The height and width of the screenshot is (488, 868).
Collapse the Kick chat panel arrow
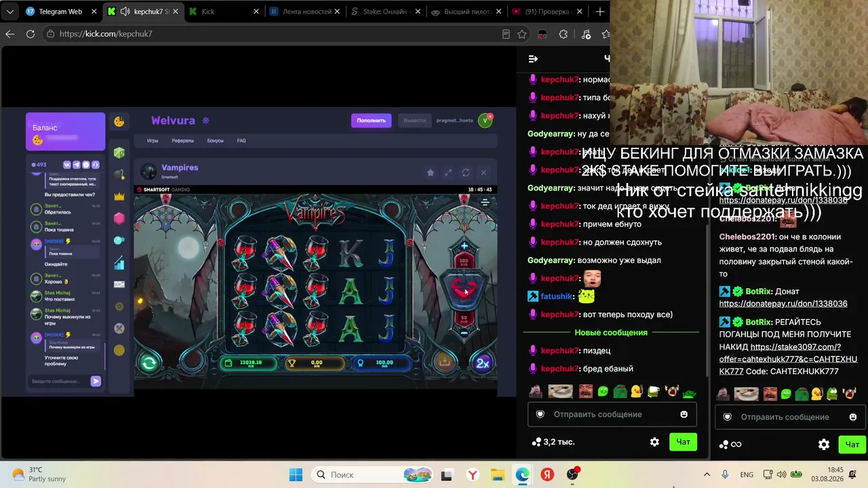533,59
